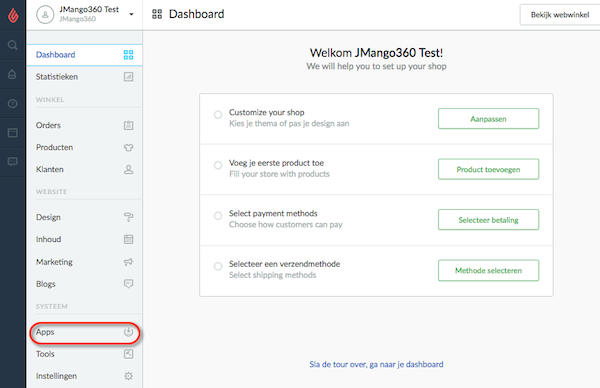Click the chat bubble icon in the dark rail
The height and width of the screenshot is (388, 600).
(13, 162)
